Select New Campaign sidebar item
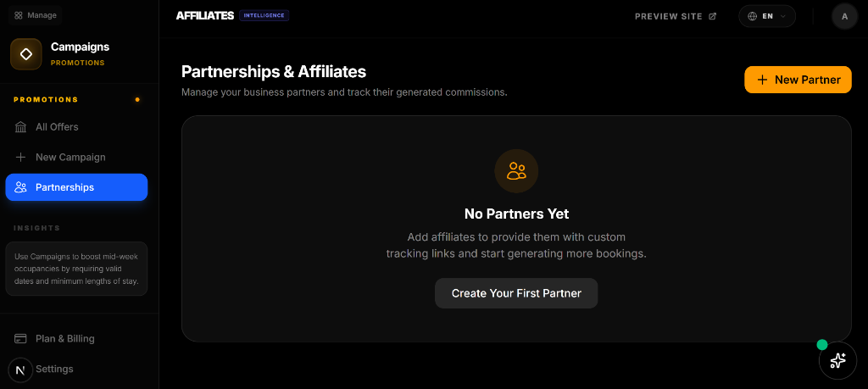 [x=70, y=158]
